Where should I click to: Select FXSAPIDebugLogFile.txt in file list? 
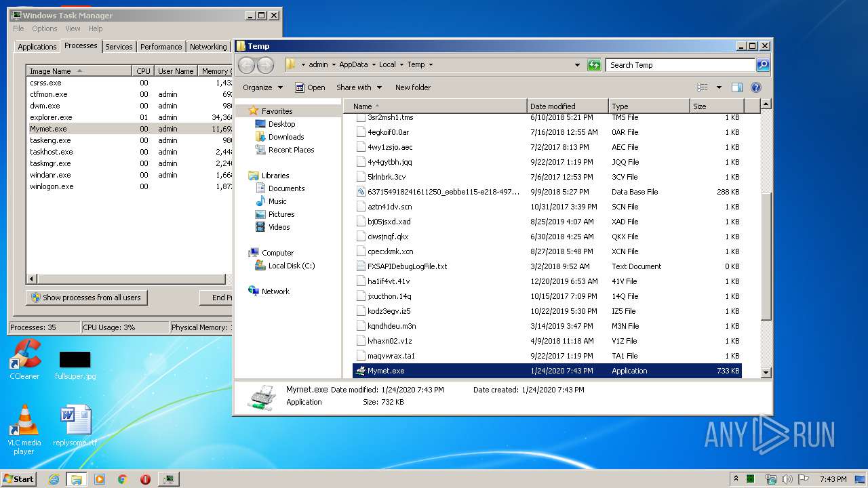tap(547, 266)
